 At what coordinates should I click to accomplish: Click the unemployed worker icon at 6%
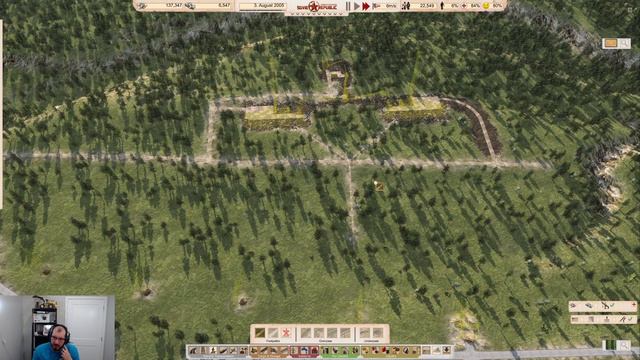pyautogui.click(x=442, y=6)
